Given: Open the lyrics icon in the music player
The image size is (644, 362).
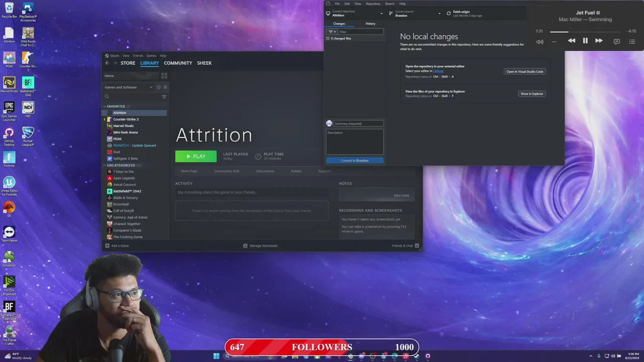Looking at the screenshot, I should pos(617,41).
